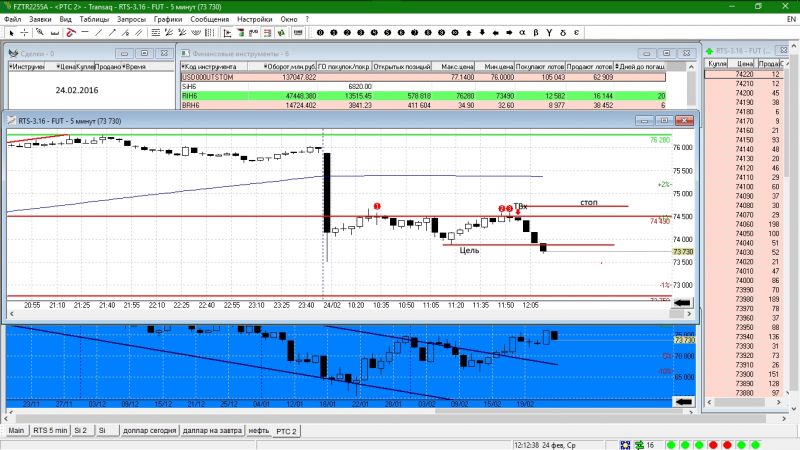Select the SiH6 instrument row
Screen dimensions: 800x450
click(x=423, y=87)
